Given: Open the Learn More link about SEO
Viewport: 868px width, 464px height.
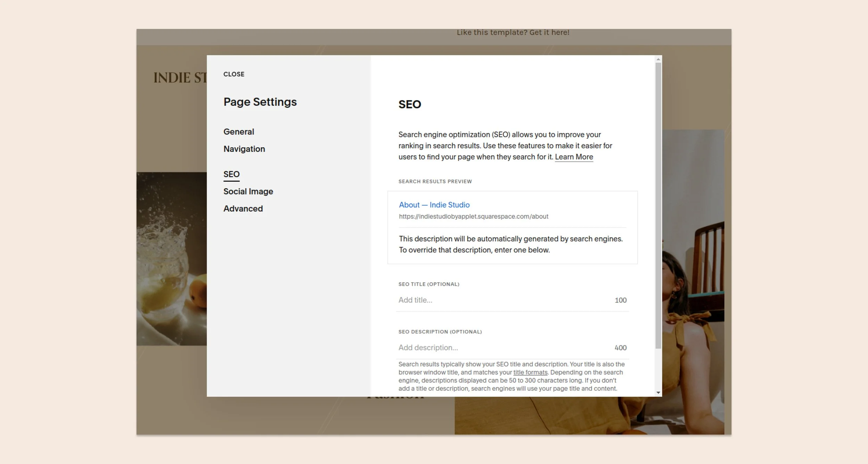Looking at the screenshot, I should (x=574, y=157).
